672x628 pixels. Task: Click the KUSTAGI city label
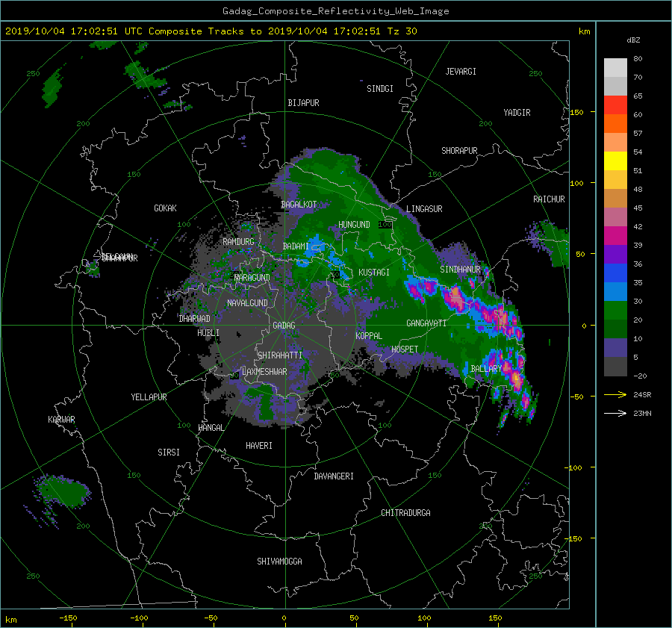tap(374, 273)
